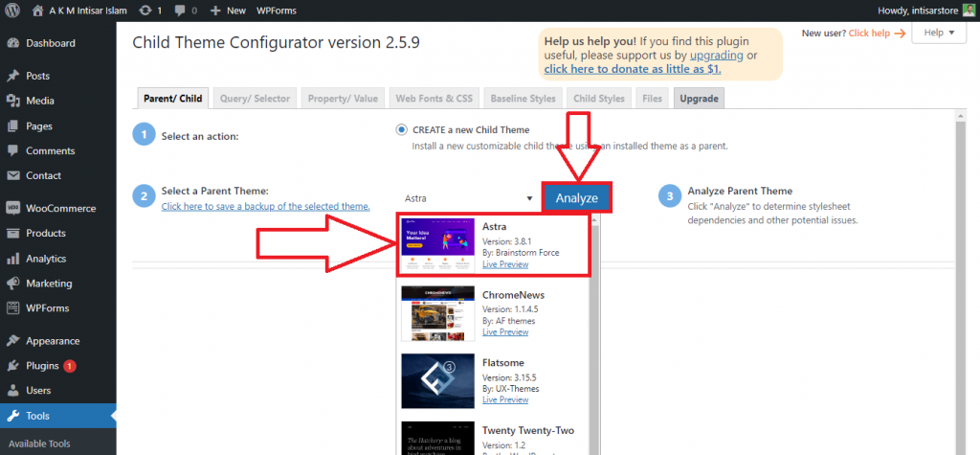Click the ChromeNews theme name text
The width and height of the screenshot is (980, 455).
point(514,294)
